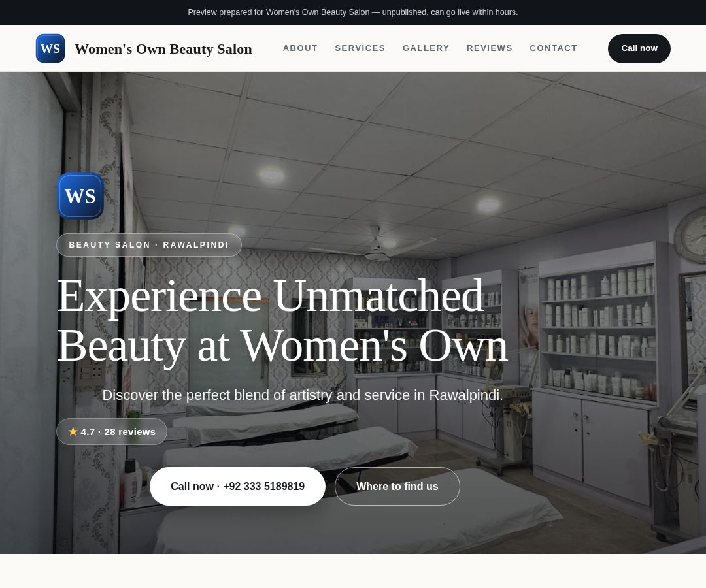
Task: Click the Call now header button
Action: 639,48
